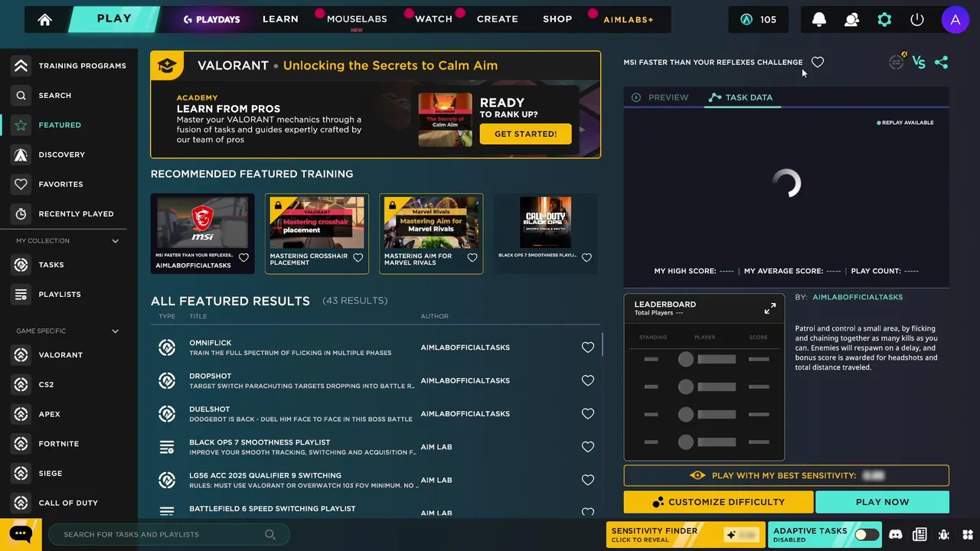Favorite Black Ops 7 Smoothness Playlist row
The width and height of the screenshot is (980, 551).
(x=588, y=447)
